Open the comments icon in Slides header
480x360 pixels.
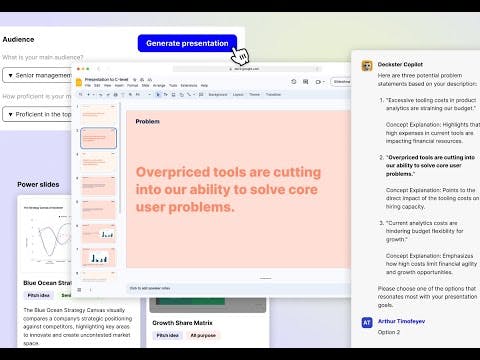click(x=306, y=82)
